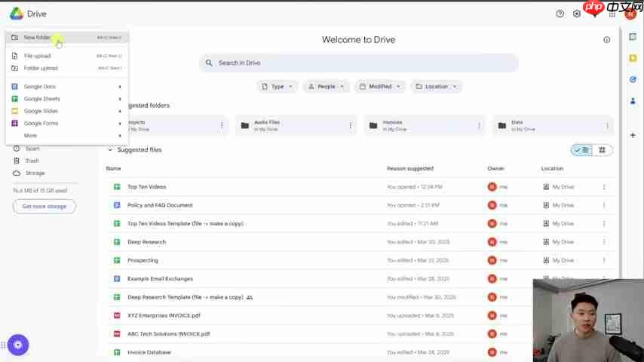Image resolution: width=644 pixels, height=362 pixels.
Task: Switch to grid layout view
Action: [602, 150]
